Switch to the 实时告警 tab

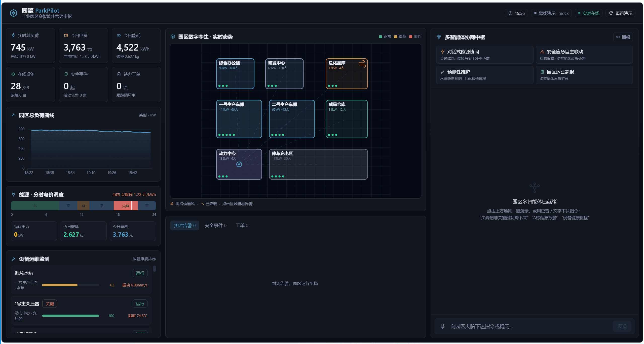pyautogui.click(x=184, y=225)
